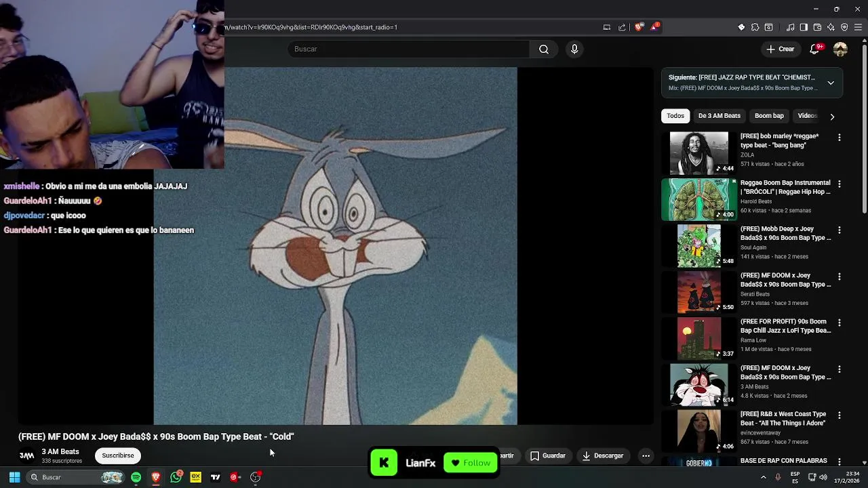Expand the Siguiente mix playlist panel
868x488 pixels.
click(x=831, y=83)
